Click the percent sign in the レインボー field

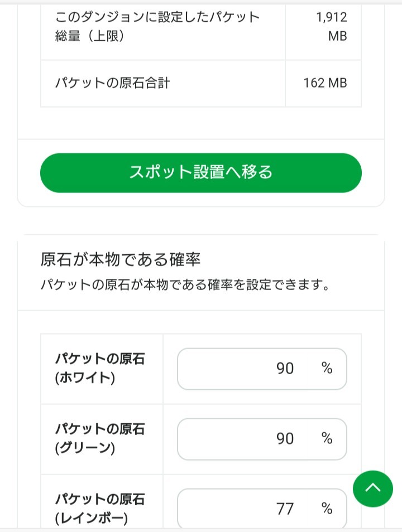point(327,508)
